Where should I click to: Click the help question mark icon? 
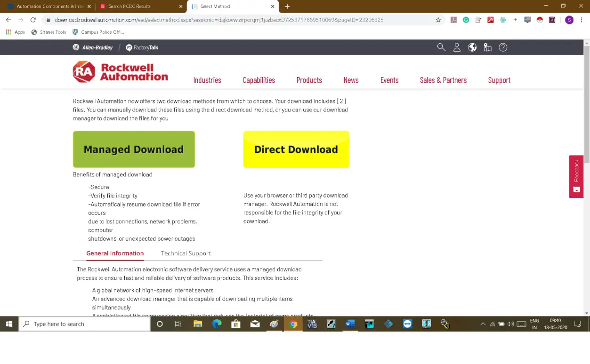click(503, 47)
